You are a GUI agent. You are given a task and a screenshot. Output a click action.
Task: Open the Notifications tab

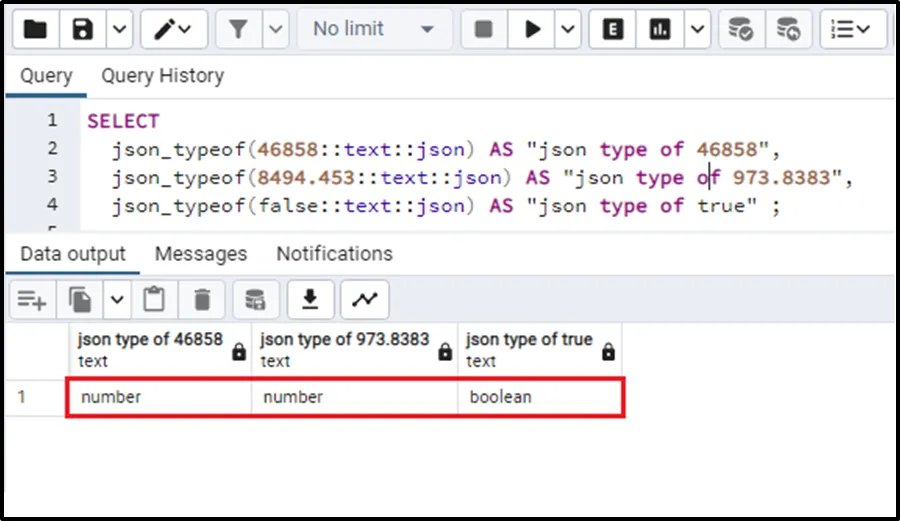point(334,254)
